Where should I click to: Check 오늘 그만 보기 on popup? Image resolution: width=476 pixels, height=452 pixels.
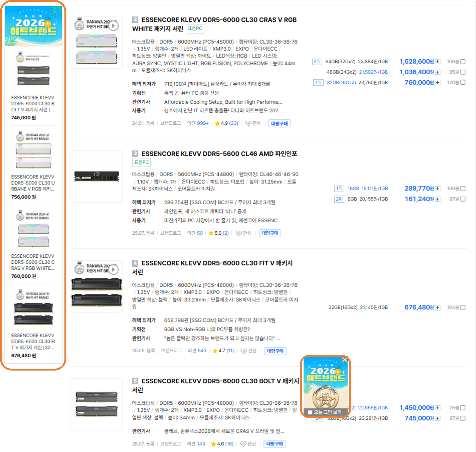coord(310,412)
